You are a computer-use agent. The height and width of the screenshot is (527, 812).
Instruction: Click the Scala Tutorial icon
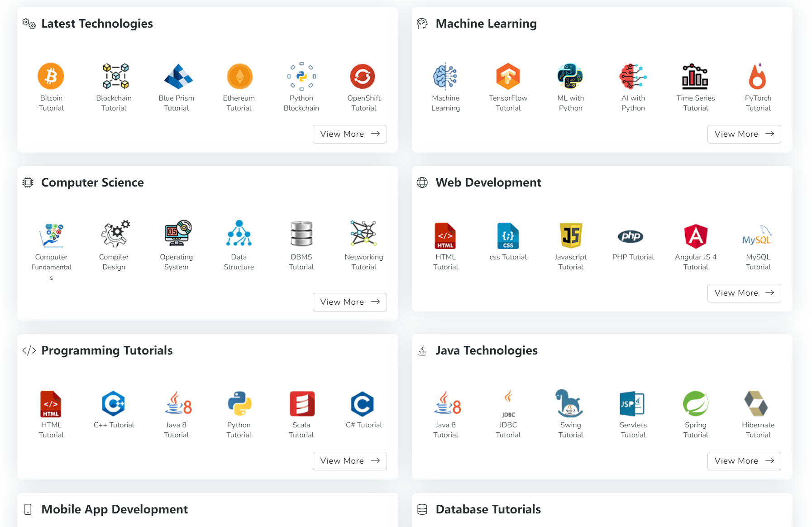(301, 403)
